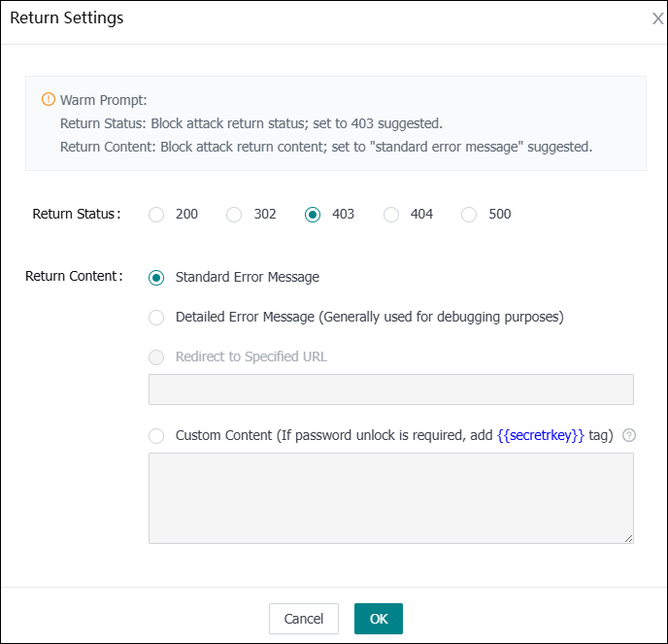This screenshot has height=644, width=668.
Task: Click the help icon after Custom Content
Action: 629,435
